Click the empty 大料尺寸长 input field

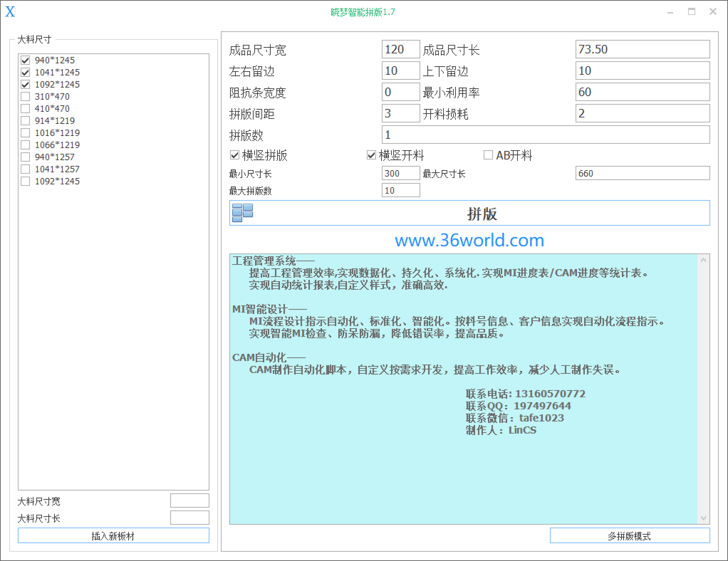pyautogui.click(x=189, y=518)
